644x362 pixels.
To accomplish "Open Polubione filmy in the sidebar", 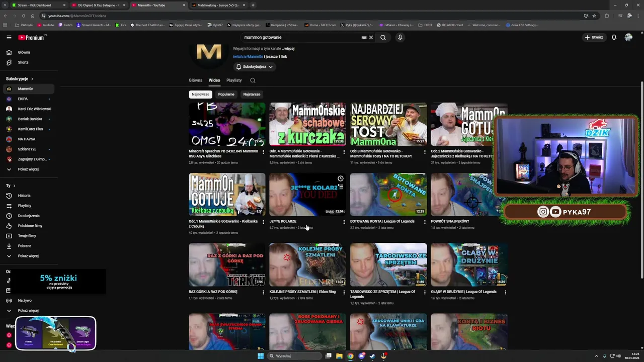I will click(30, 226).
